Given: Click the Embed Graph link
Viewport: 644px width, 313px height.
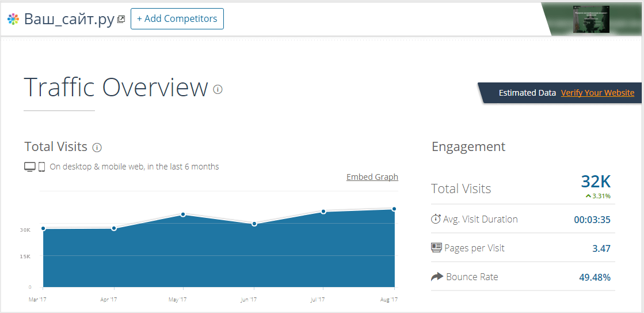Looking at the screenshot, I should [x=372, y=177].
